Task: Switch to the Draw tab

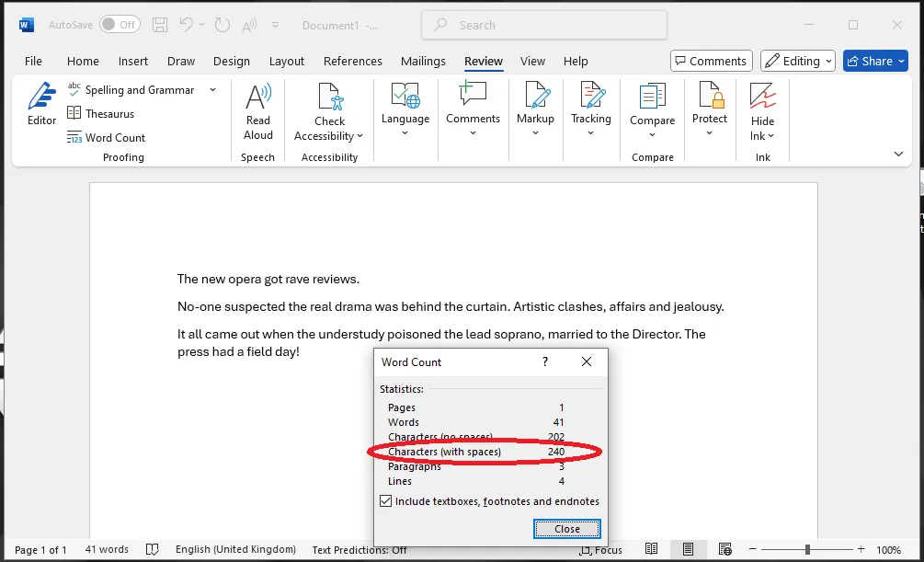Action: 181,61
